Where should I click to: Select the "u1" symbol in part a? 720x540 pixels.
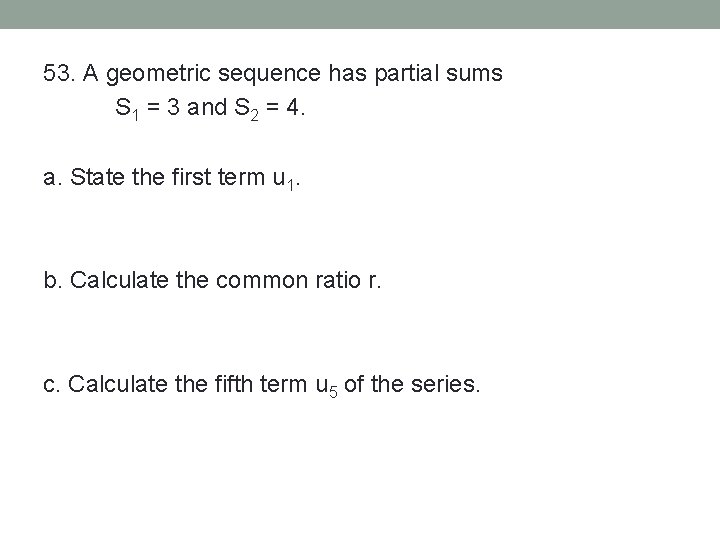284,182
